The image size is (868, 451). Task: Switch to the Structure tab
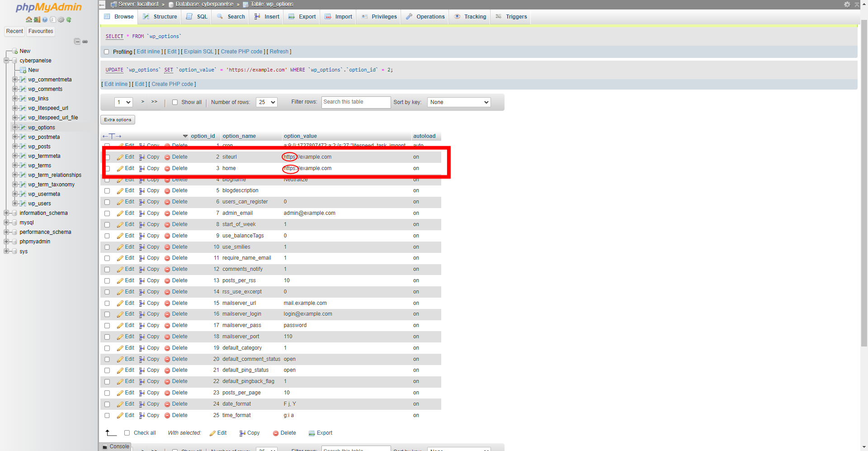click(x=160, y=17)
